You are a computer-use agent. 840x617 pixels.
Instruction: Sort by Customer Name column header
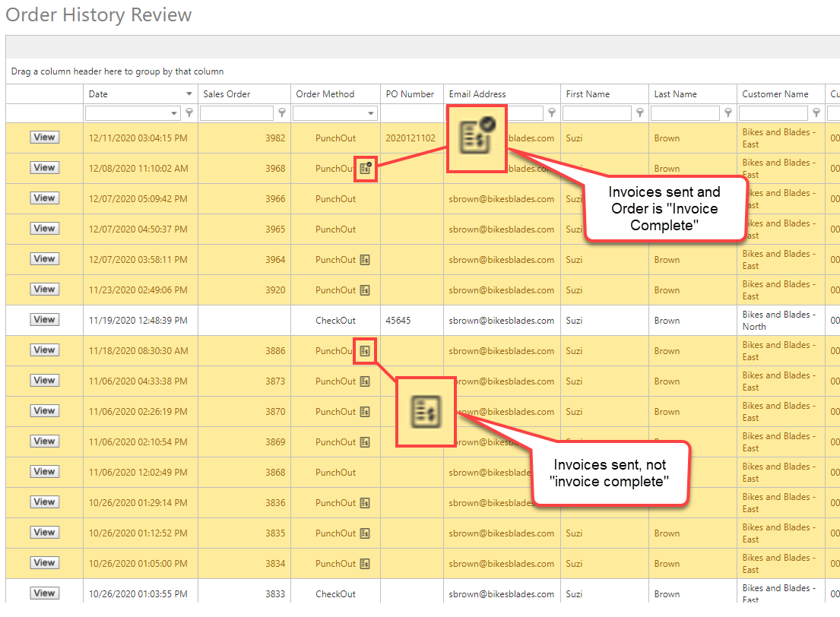(775, 94)
